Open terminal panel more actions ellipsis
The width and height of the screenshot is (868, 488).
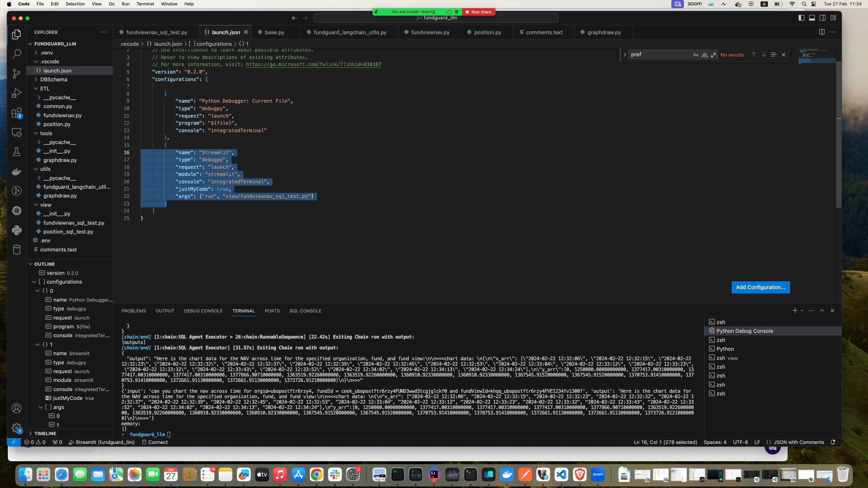[811, 311]
